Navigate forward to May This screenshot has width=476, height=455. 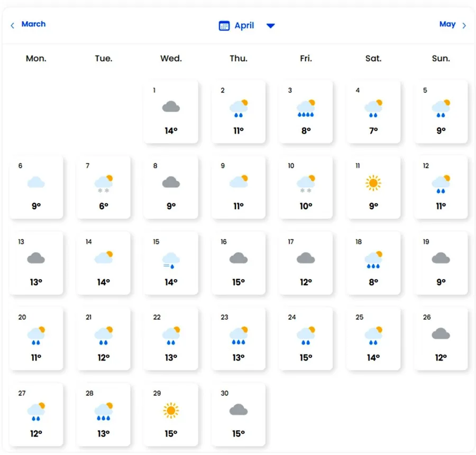(x=447, y=24)
